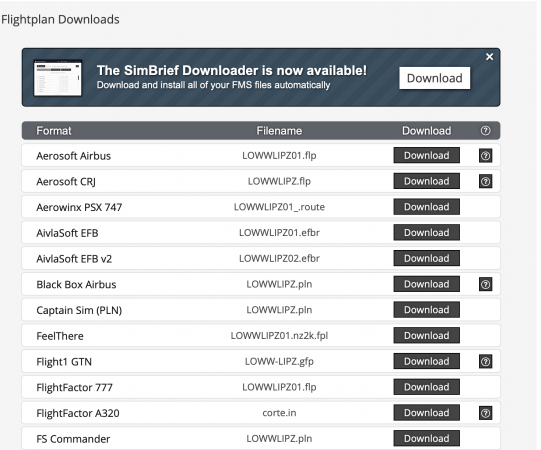Image resolution: width=542 pixels, height=450 pixels.
Task: Download the Aerosoft Airbus flightplan
Action: click(427, 155)
